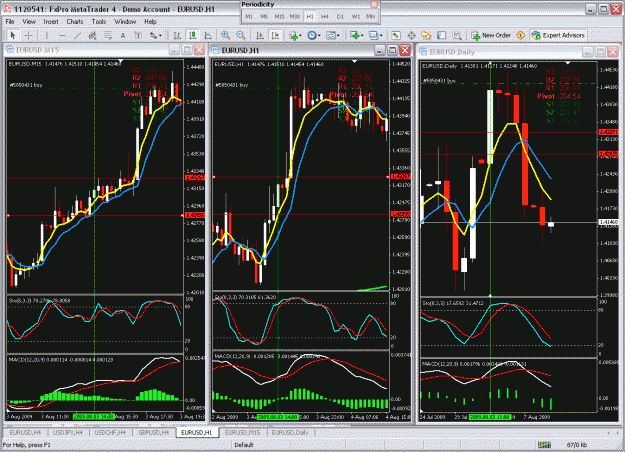Toggle chart shift button
The image size is (625, 452).
[x=275, y=35]
